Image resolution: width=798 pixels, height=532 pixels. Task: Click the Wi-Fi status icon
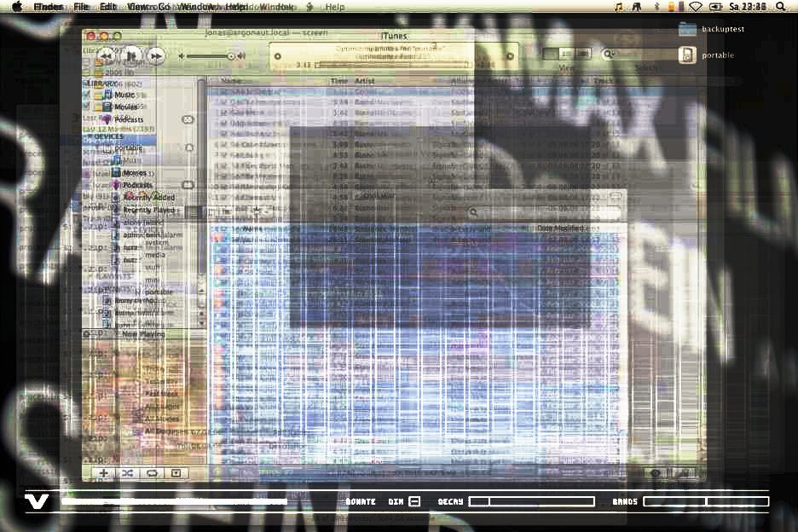[696, 7]
